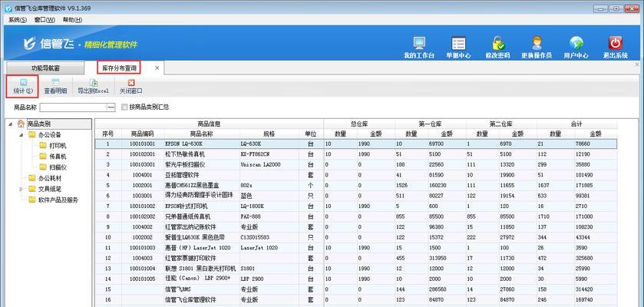Click the 序号 column header
This screenshot has height=307, width=644.
(107, 134)
